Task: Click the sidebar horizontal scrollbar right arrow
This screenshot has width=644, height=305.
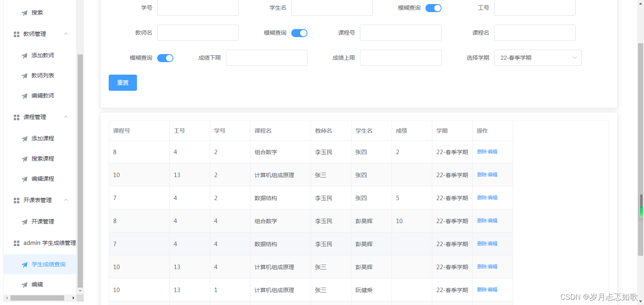Action: [x=73, y=298]
